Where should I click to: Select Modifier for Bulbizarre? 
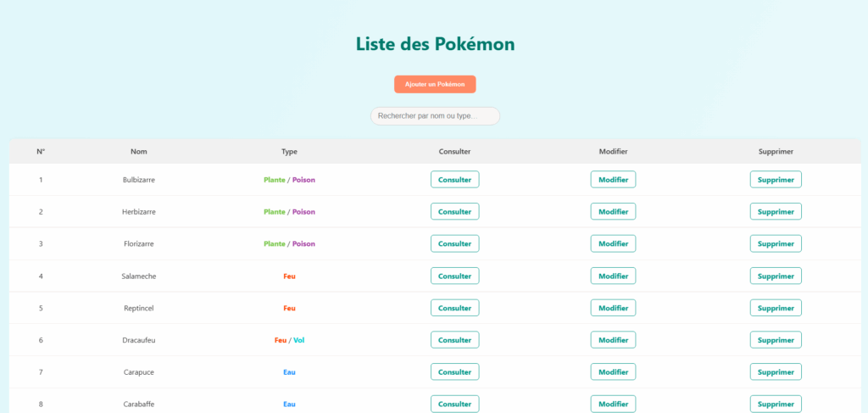pos(613,180)
